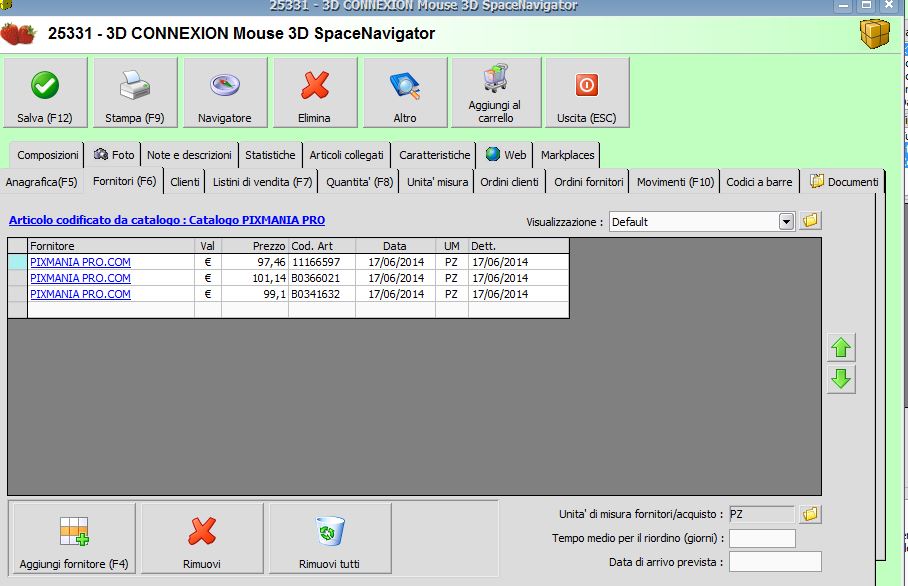Open PIXMANIA PRO.COM link priced 97,46
The height and width of the screenshot is (586, 908).
point(80,262)
